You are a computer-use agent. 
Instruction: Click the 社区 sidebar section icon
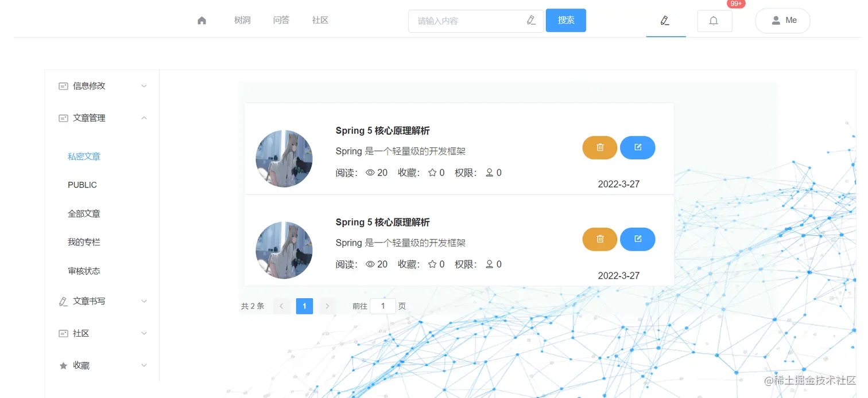point(63,333)
